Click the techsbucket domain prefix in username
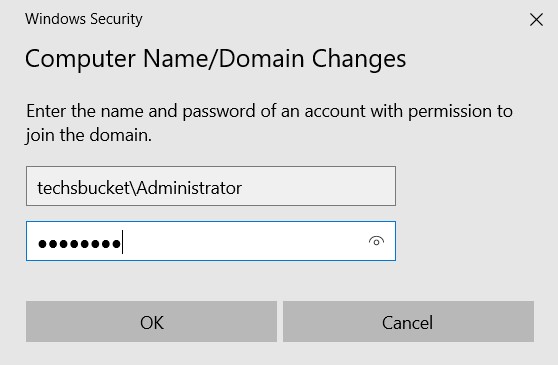This screenshot has width=558, height=365. point(83,188)
